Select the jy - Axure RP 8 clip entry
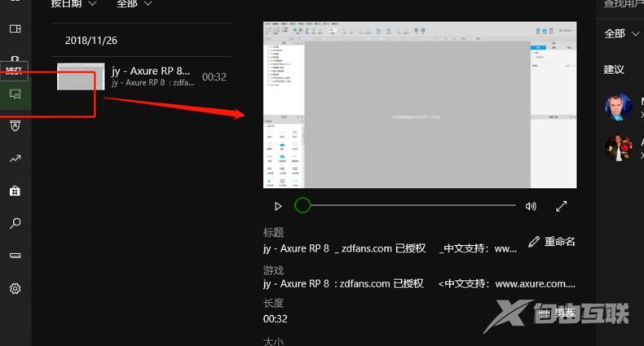Viewport: 644px width, 346px height. (x=142, y=77)
